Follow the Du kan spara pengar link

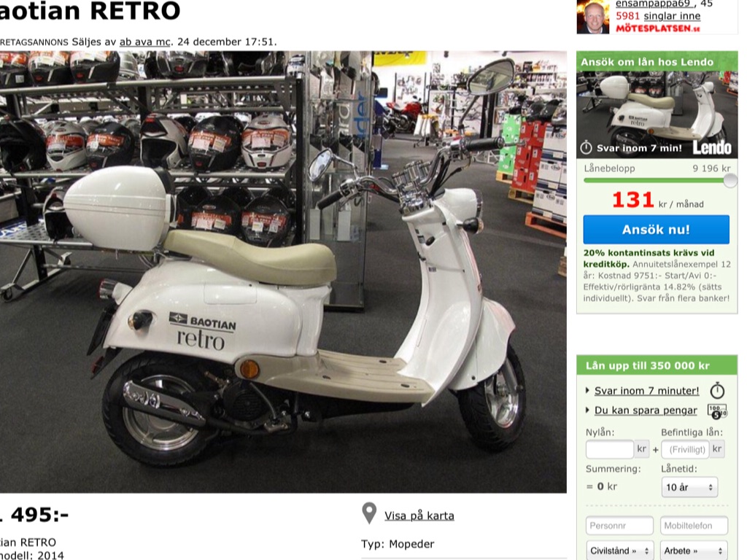[x=646, y=411]
